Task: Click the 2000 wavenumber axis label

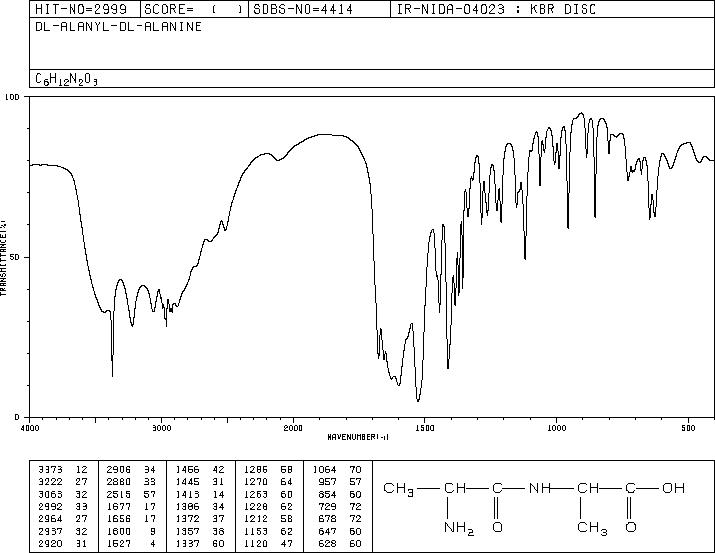Action: pos(293,428)
